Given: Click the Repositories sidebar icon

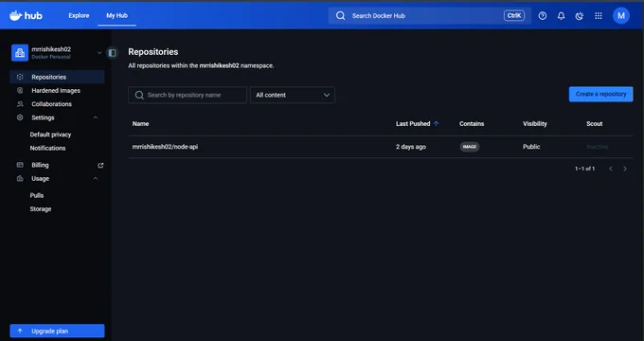Looking at the screenshot, I should [x=20, y=77].
